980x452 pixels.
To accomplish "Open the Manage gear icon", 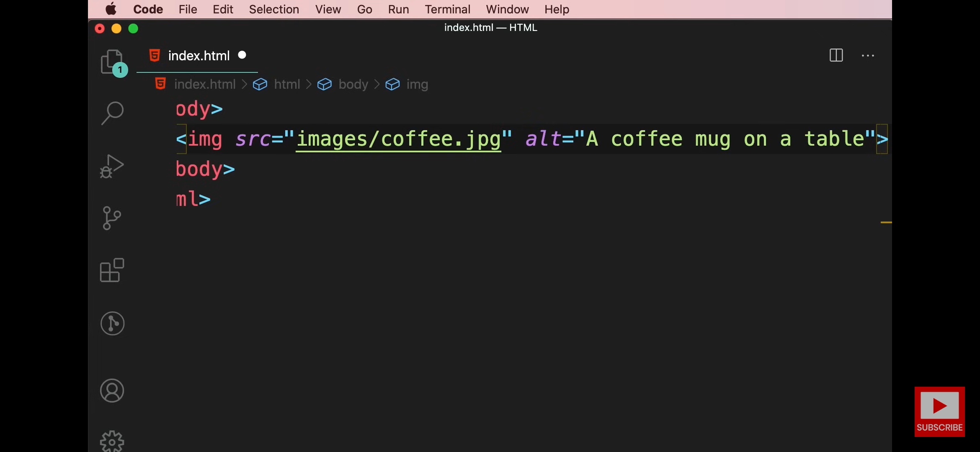I will [x=112, y=442].
